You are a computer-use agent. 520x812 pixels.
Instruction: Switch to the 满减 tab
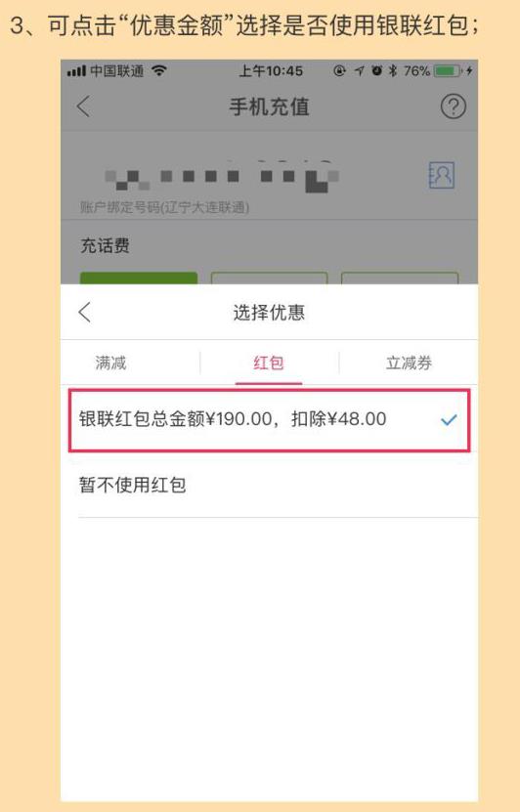coord(110,363)
